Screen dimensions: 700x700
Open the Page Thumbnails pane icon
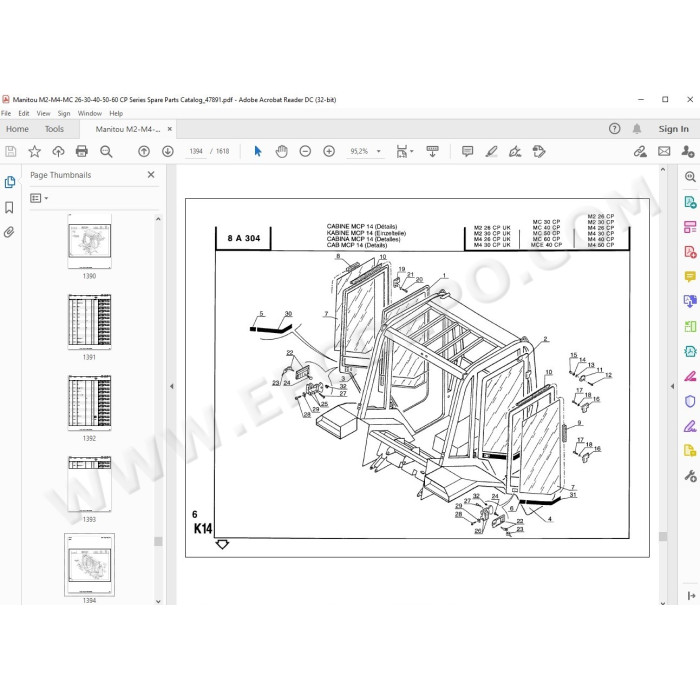10,182
